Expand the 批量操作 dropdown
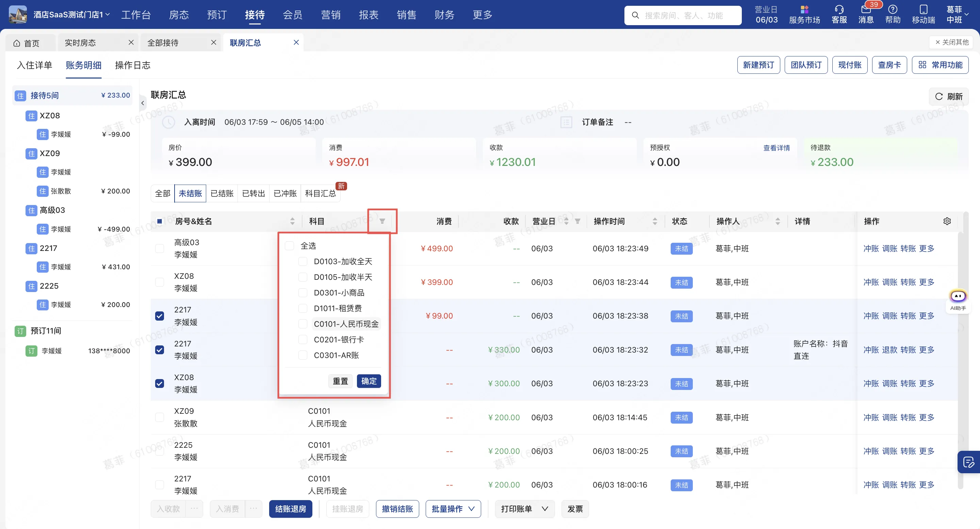 point(453,509)
